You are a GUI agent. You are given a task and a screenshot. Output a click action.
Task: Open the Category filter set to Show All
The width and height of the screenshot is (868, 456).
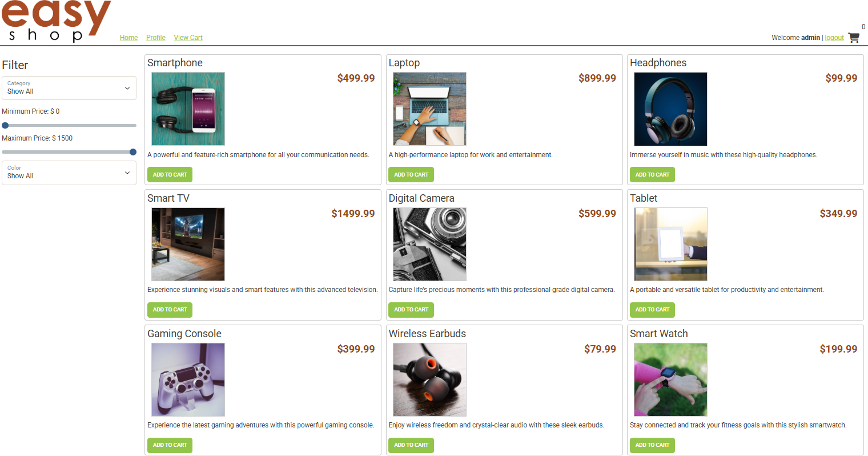[69, 88]
